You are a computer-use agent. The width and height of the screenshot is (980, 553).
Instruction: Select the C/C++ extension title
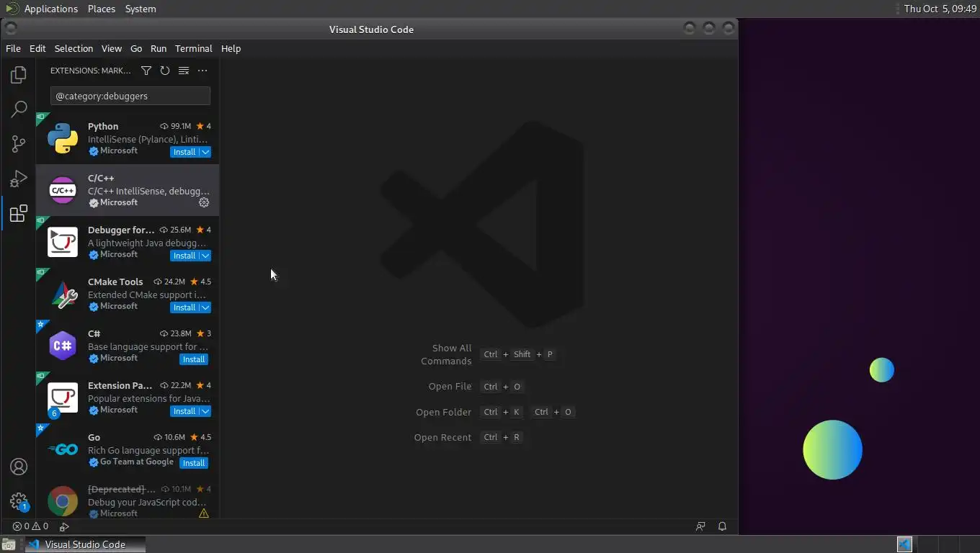tap(101, 178)
